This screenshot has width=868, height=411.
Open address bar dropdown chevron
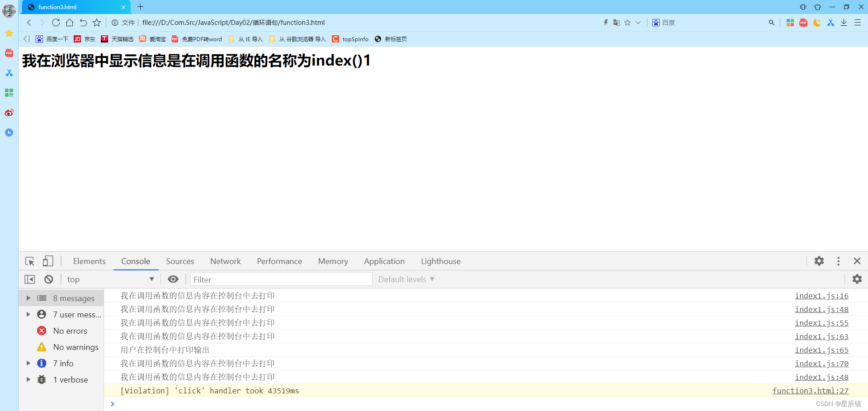tap(638, 23)
